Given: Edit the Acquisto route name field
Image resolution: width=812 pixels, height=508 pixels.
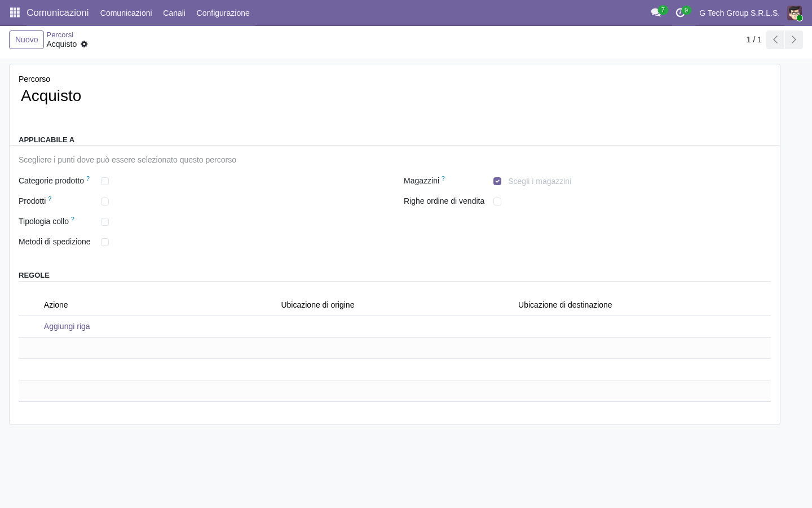Looking at the screenshot, I should [x=395, y=96].
